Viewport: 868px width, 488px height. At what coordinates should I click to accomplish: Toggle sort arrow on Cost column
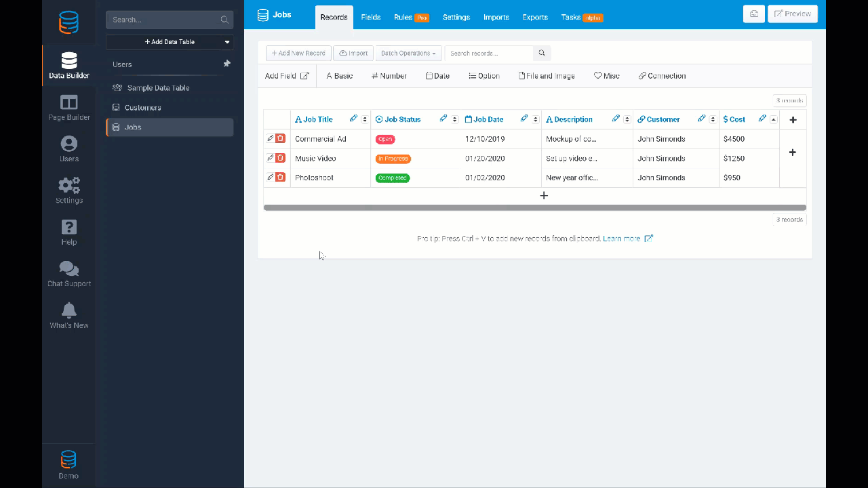pyautogui.click(x=774, y=119)
